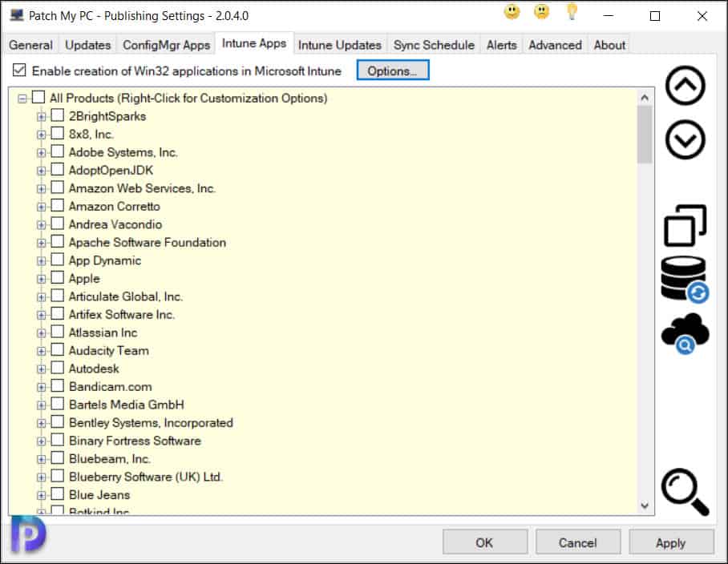Switch to the General tab
The image size is (728, 564).
pyautogui.click(x=30, y=45)
